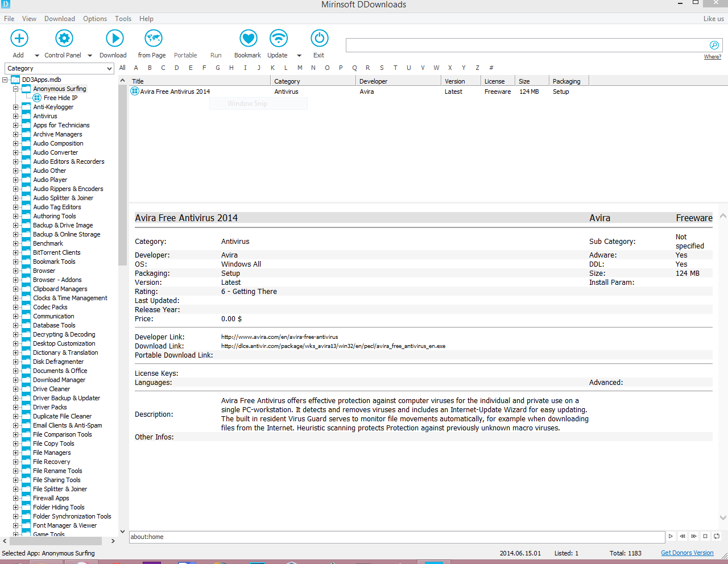Click the DD3Apps.mdb folder icon

15,80
